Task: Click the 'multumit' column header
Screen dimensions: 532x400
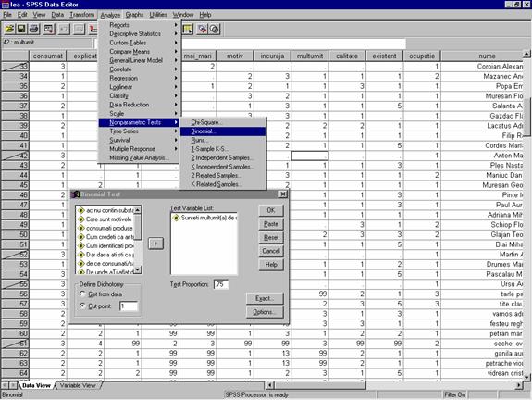Action: [310, 56]
